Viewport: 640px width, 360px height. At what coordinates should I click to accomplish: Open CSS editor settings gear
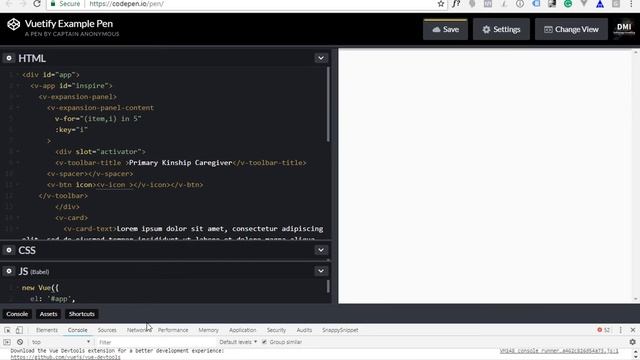(9, 250)
